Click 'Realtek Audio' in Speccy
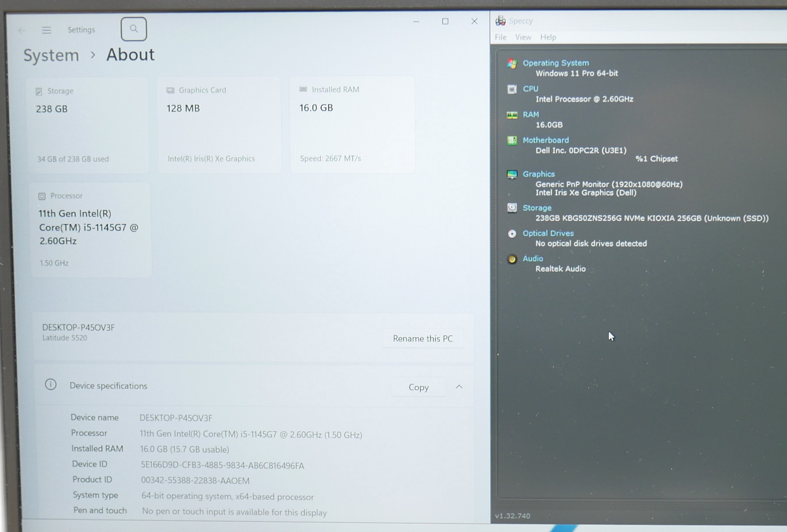 [561, 269]
